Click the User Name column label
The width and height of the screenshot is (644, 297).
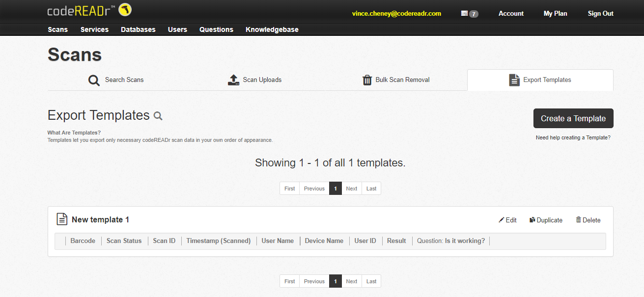coord(278,241)
